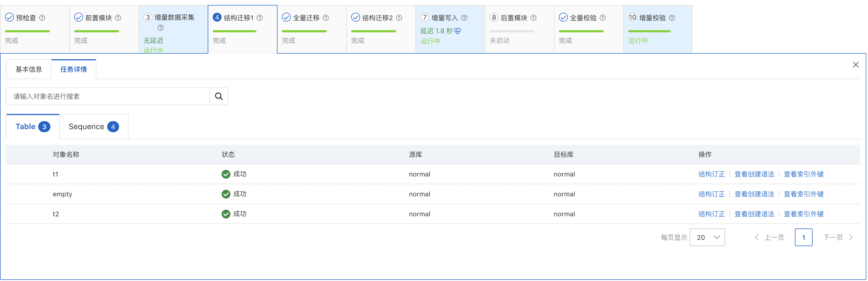Screen dimensions: 868x281
Task: Click the step number 10 circle icon
Action: pos(633,17)
